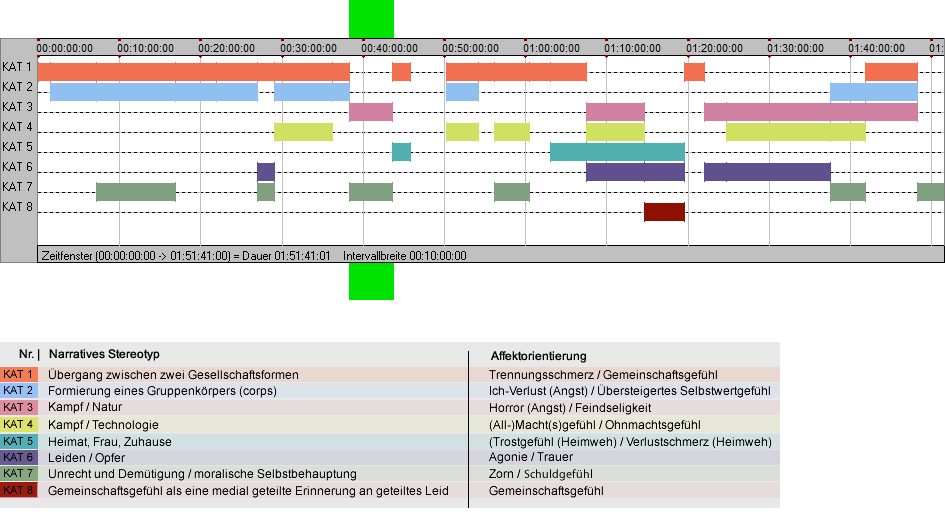Click 'Übergang zwischen zwei Gesellschaftsformen' legend text
Image resolution: width=945 pixels, height=530 pixels.
click(x=173, y=374)
